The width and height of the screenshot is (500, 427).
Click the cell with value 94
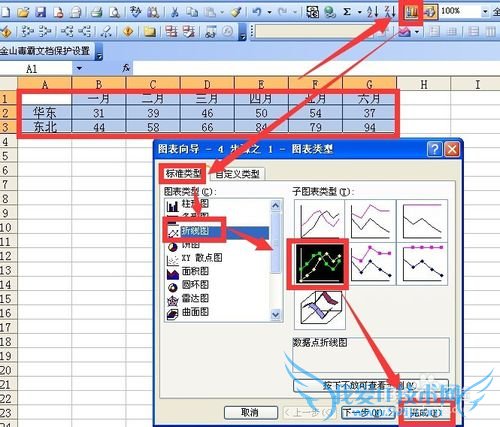pos(370,127)
